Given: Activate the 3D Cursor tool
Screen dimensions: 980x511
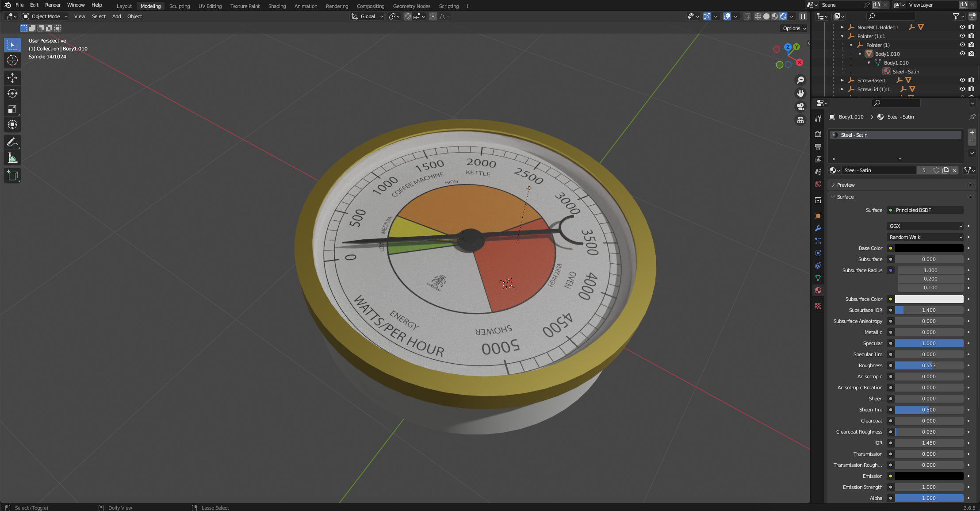Looking at the screenshot, I should pyautogui.click(x=12, y=60).
